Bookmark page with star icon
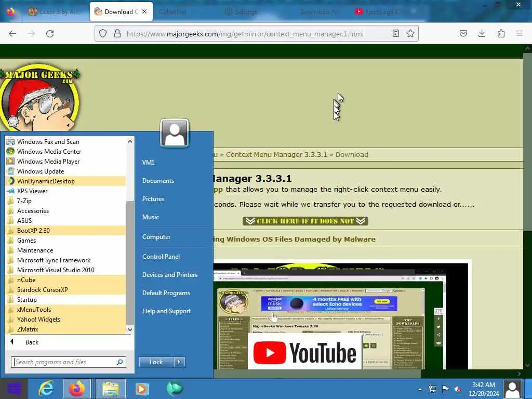Image resolution: width=532 pixels, height=399 pixels. coord(410,33)
